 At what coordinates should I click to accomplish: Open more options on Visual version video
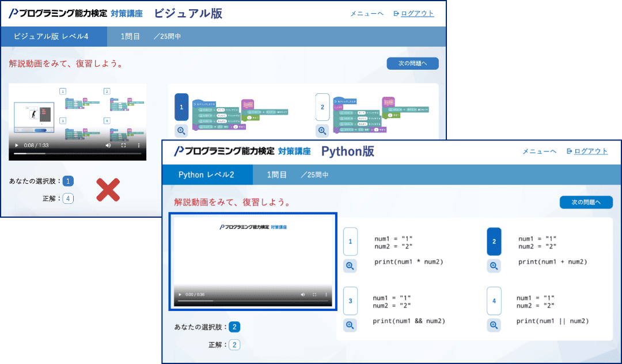(139, 145)
